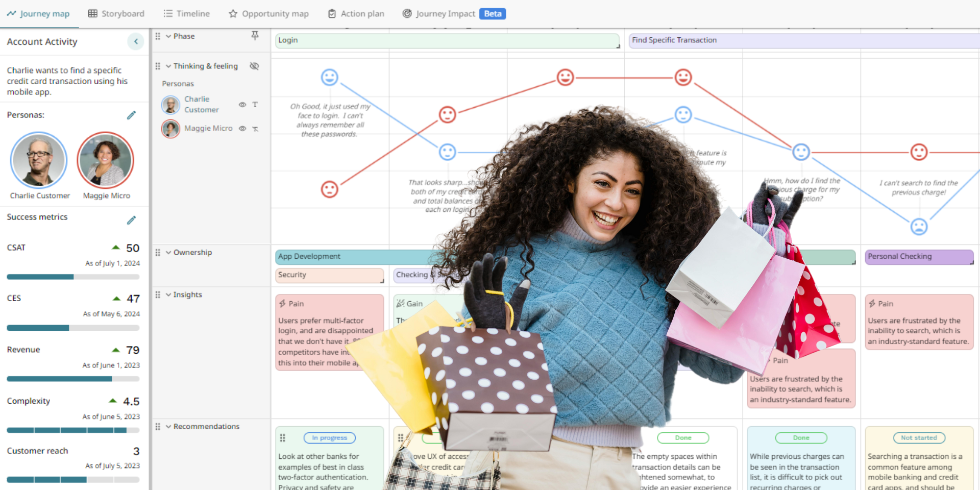This screenshot has width=980, height=490.
Task: Click the 'Oh Good, it just used my face' quote
Action: pyautogui.click(x=330, y=120)
